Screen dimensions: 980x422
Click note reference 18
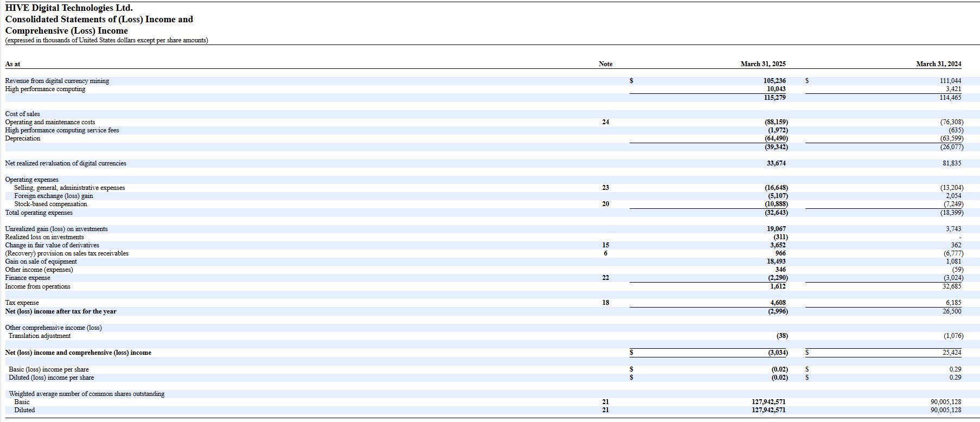605,303
